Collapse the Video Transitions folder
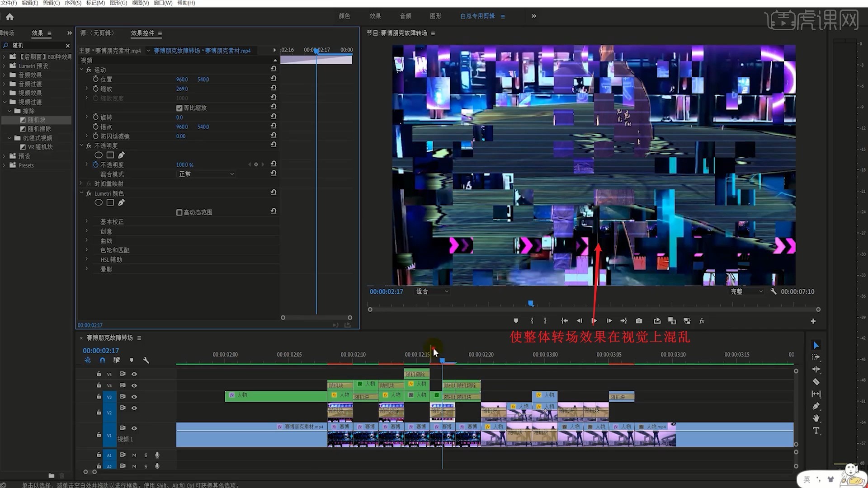This screenshot has width=868, height=488. (4, 102)
